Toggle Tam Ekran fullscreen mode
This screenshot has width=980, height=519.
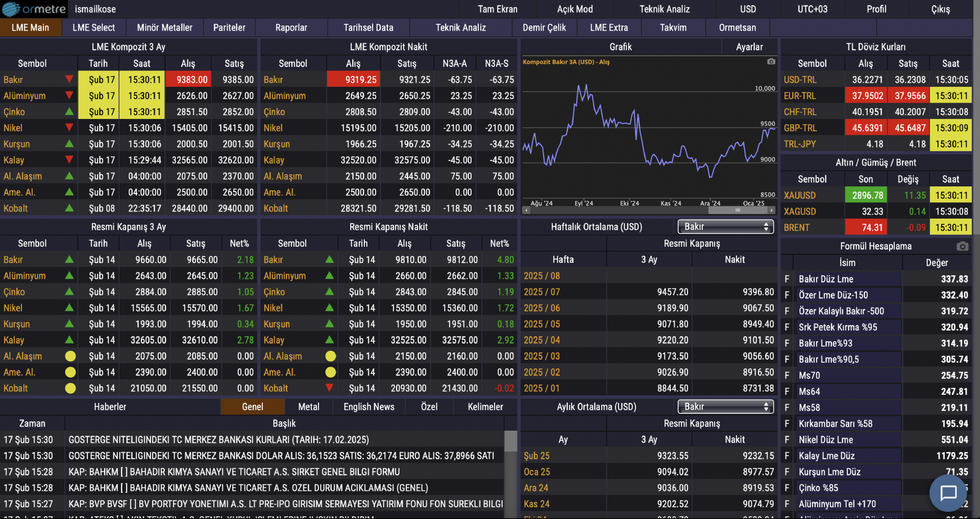tap(497, 9)
